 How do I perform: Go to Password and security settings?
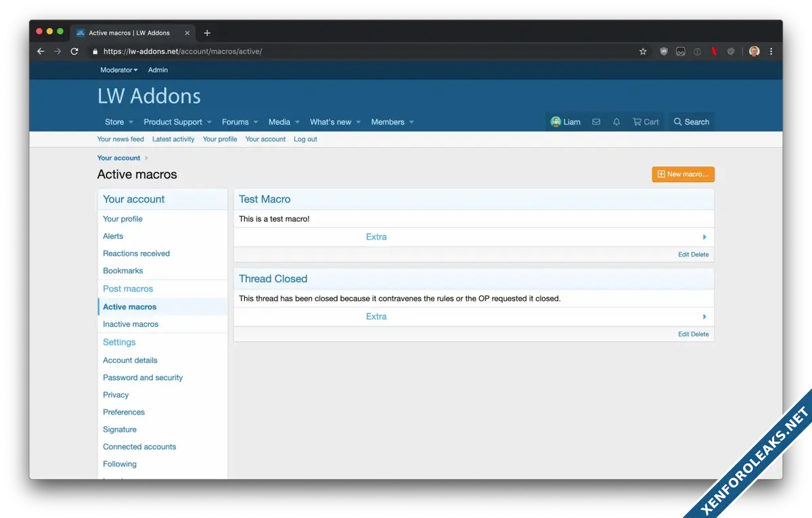(143, 378)
